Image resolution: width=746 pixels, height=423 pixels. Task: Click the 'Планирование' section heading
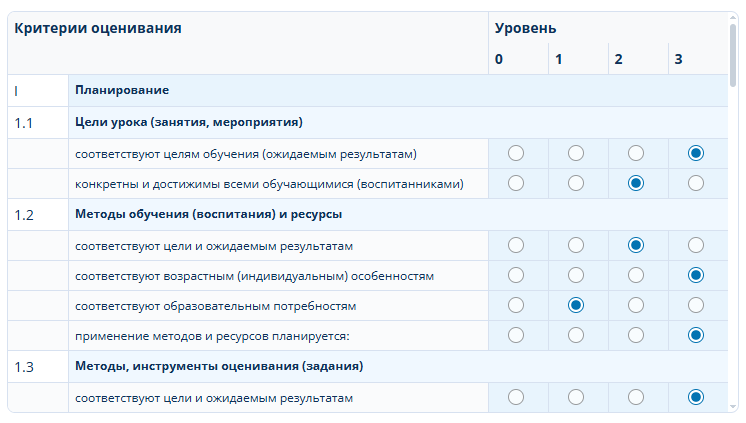click(x=122, y=90)
